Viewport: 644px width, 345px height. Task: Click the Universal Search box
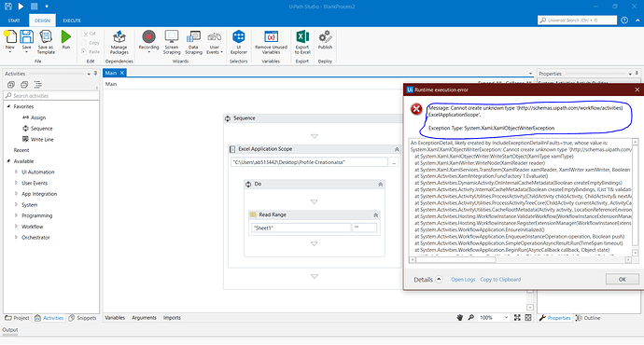[577, 21]
